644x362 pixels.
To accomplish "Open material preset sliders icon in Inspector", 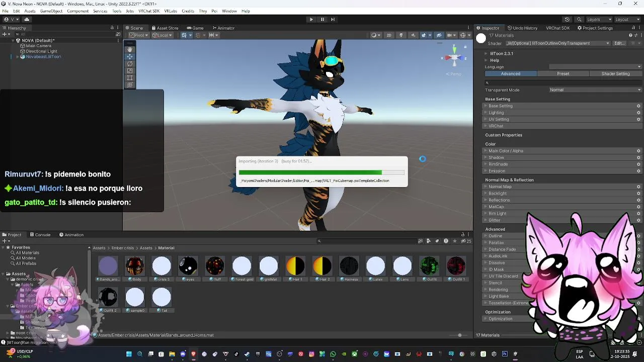I will [635, 35].
